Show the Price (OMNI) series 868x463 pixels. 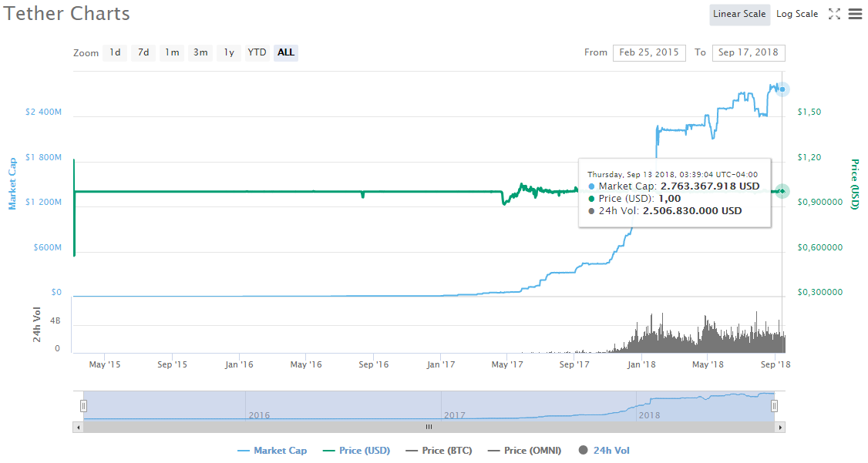(525, 450)
